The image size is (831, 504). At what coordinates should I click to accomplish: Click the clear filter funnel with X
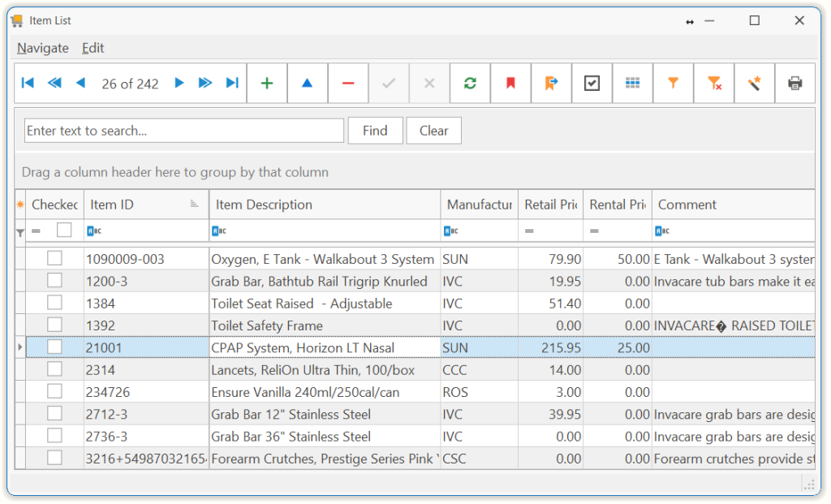[714, 84]
